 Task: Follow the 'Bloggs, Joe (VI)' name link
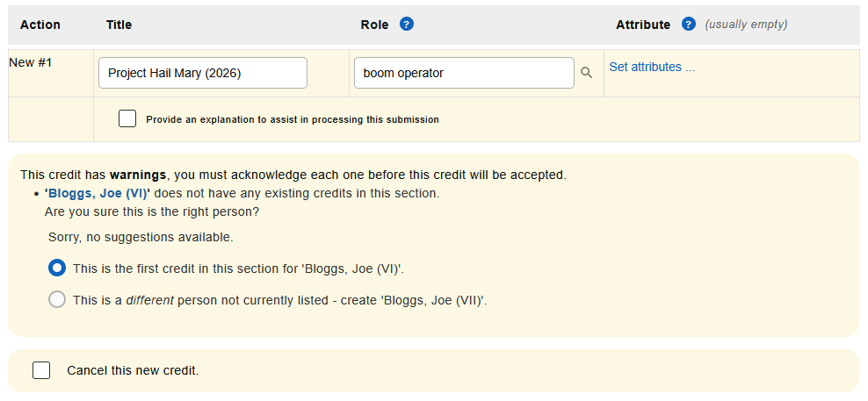click(x=97, y=193)
